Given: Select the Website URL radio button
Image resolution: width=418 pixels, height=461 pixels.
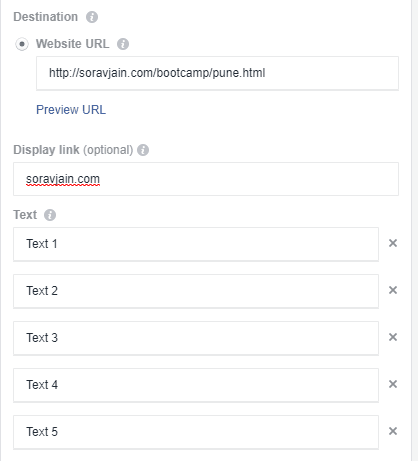Looking at the screenshot, I should (x=22, y=44).
